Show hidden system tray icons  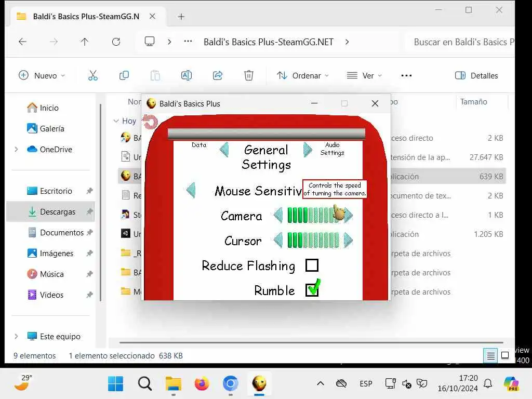pyautogui.click(x=320, y=384)
